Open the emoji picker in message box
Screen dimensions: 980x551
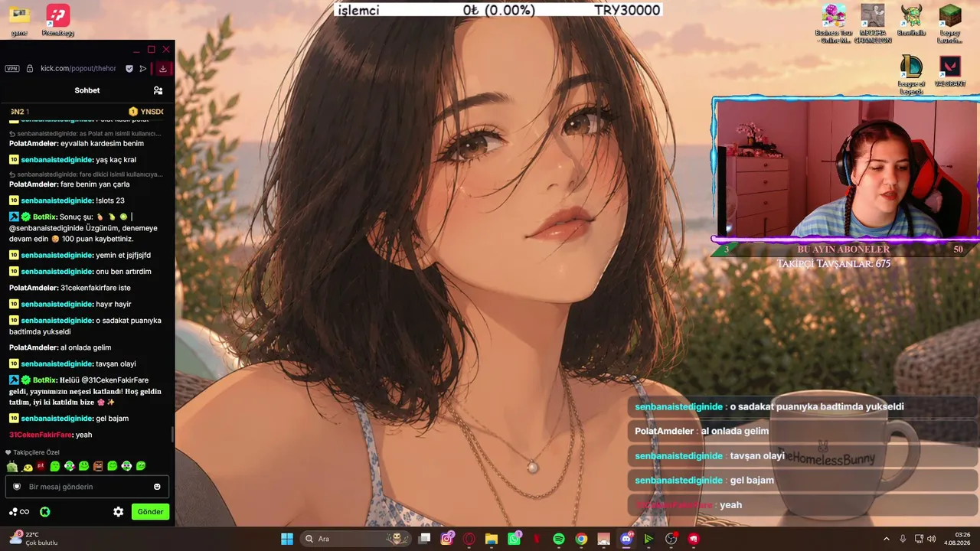pyautogui.click(x=157, y=487)
